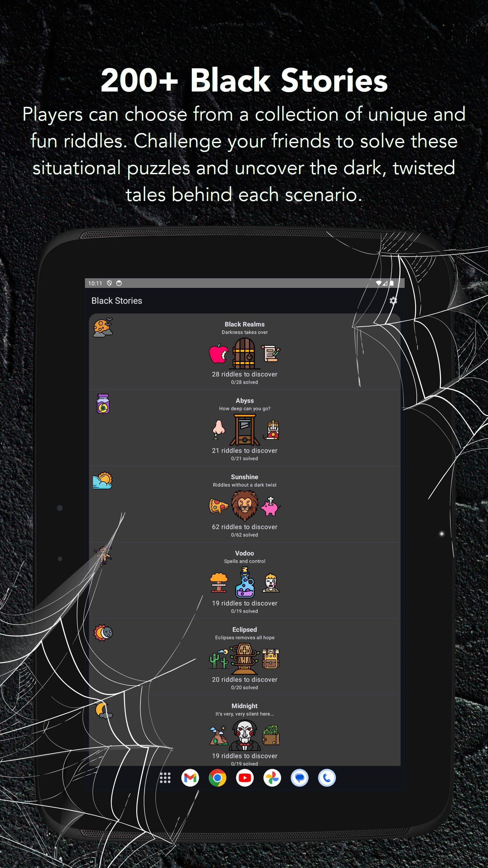Tap the dripping nose riddle icon

tap(219, 430)
